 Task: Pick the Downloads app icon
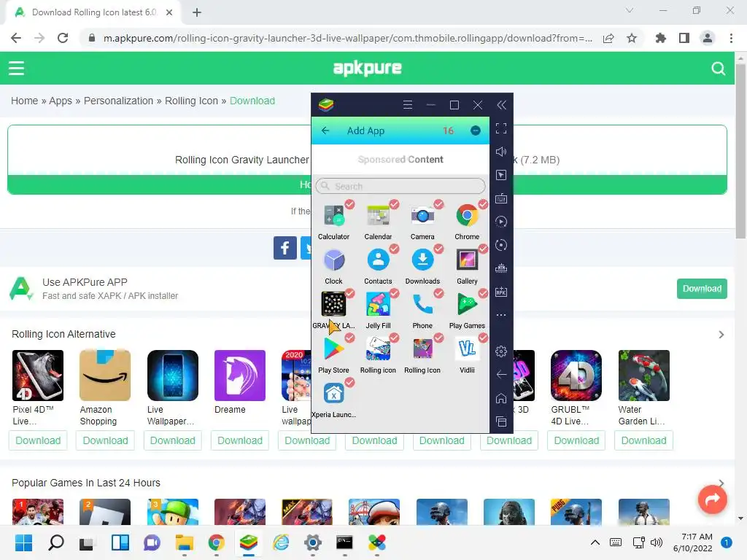tap(422, 260)
